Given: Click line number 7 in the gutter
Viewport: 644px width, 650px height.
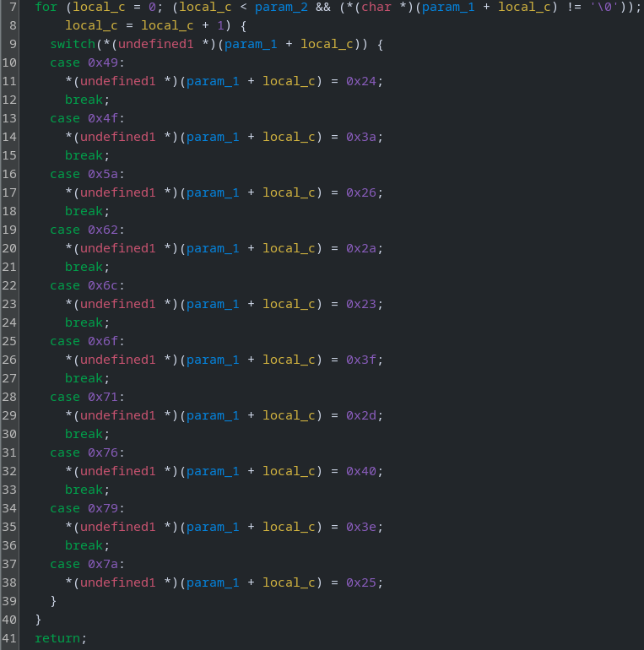Looking at the screenshot, I should (13, 7).
